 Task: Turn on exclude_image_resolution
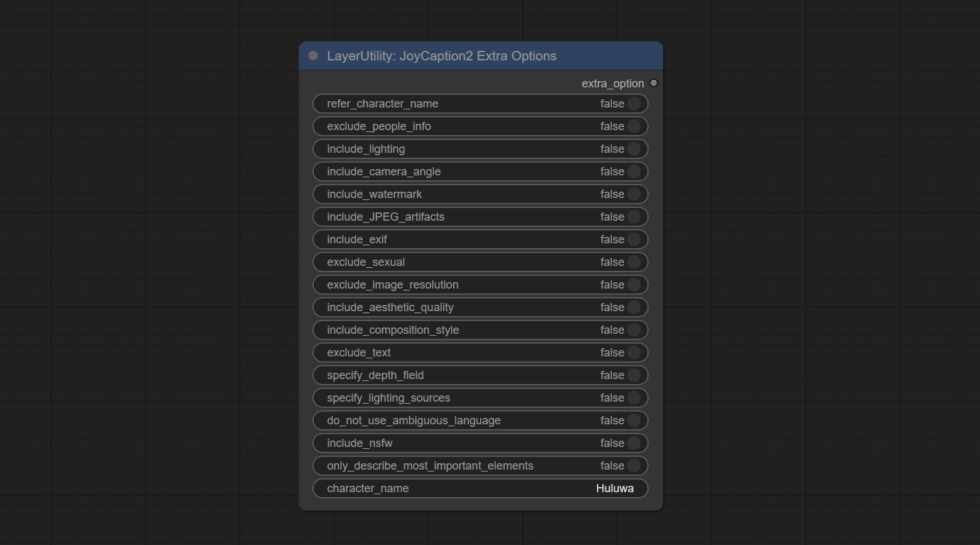coord(480,285)
